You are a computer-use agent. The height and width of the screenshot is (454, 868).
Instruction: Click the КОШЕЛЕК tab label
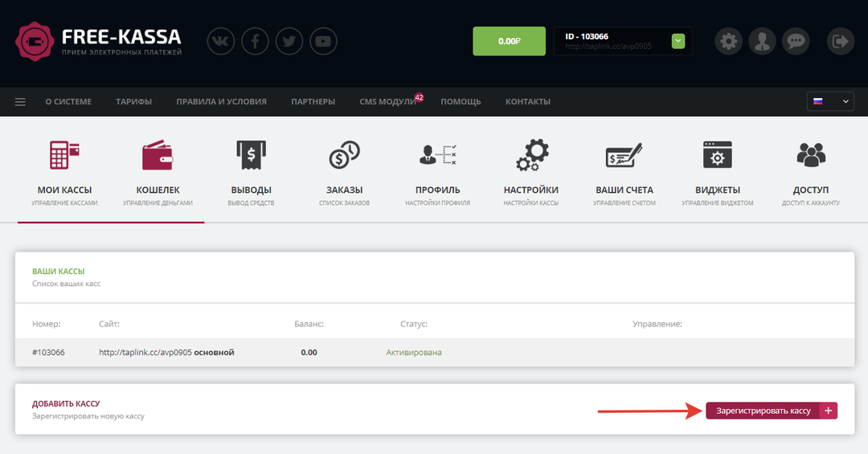[158, 190]
